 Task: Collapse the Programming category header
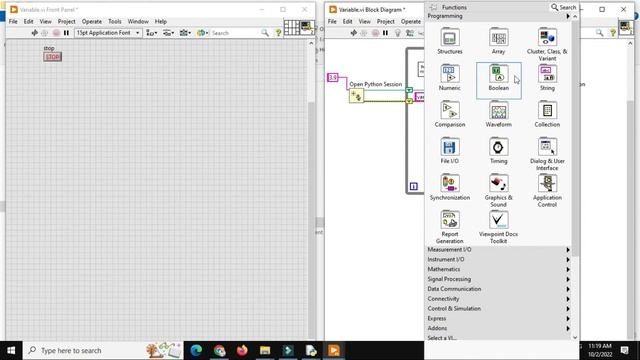(498, 16)
